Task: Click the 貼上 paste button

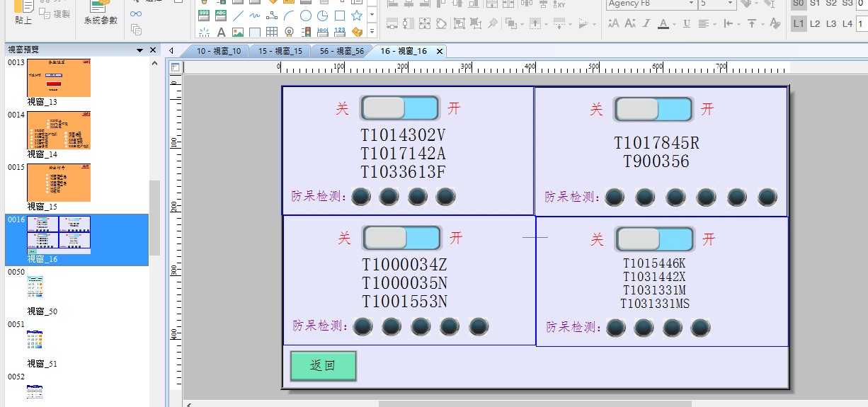Action: pos(23,13)
